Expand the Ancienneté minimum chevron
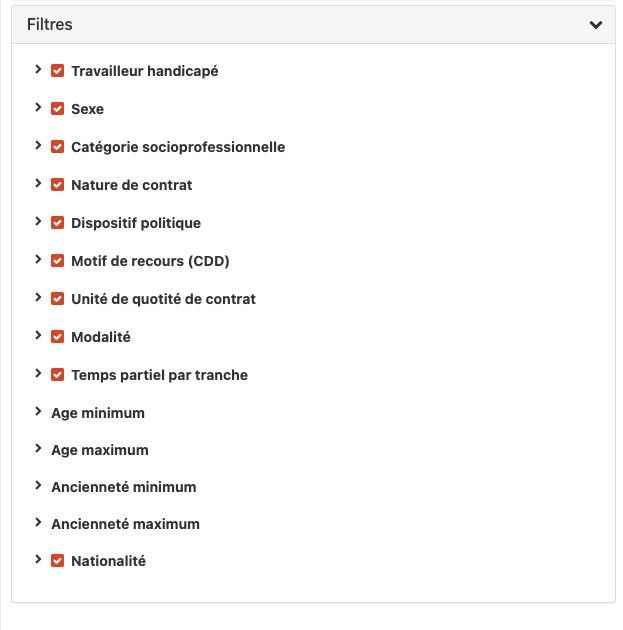The width and height of the screenshot is (623, 630). tap(38, 485)
